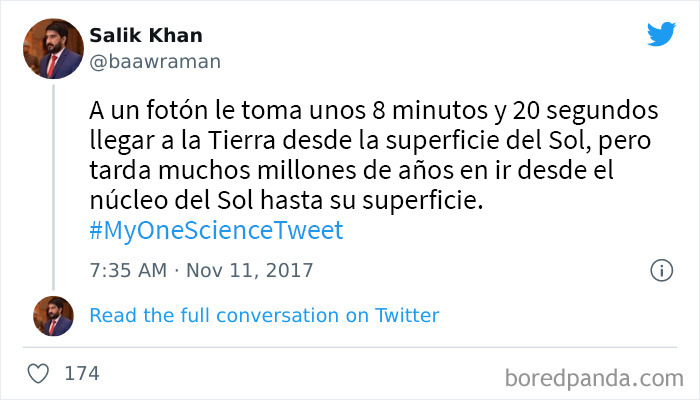Image resolution: width=700 pixels, height=400 pixels.
Task: Open the tweet info circle icon
Action: point(661,270)
